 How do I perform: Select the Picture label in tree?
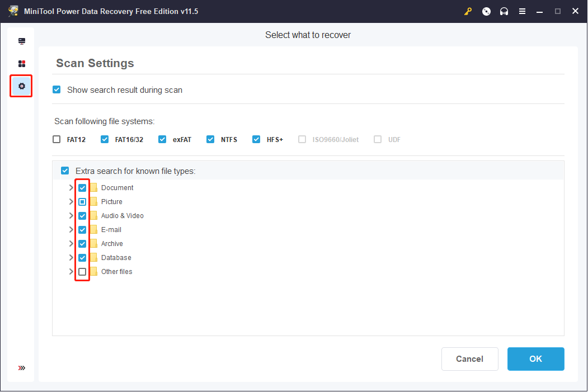[x=112, y=202]
